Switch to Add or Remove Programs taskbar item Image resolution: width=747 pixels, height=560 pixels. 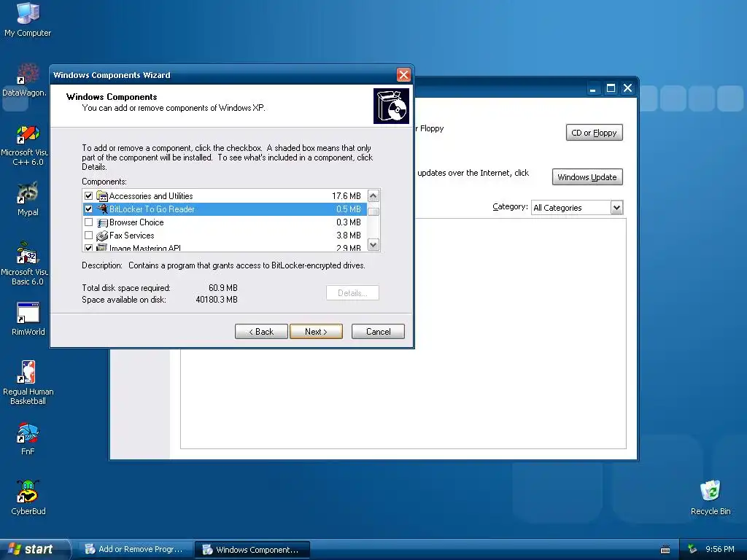click(135, 550)
